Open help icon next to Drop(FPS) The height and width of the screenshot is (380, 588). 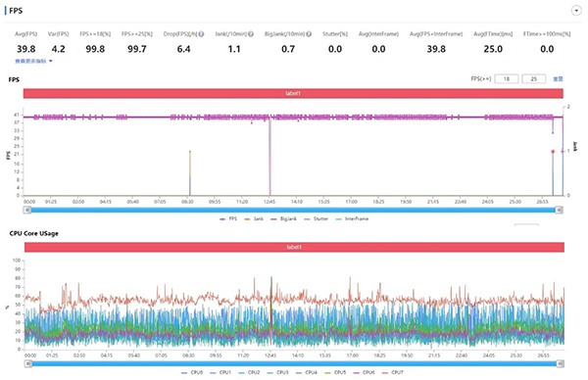[x=201, y=34]
